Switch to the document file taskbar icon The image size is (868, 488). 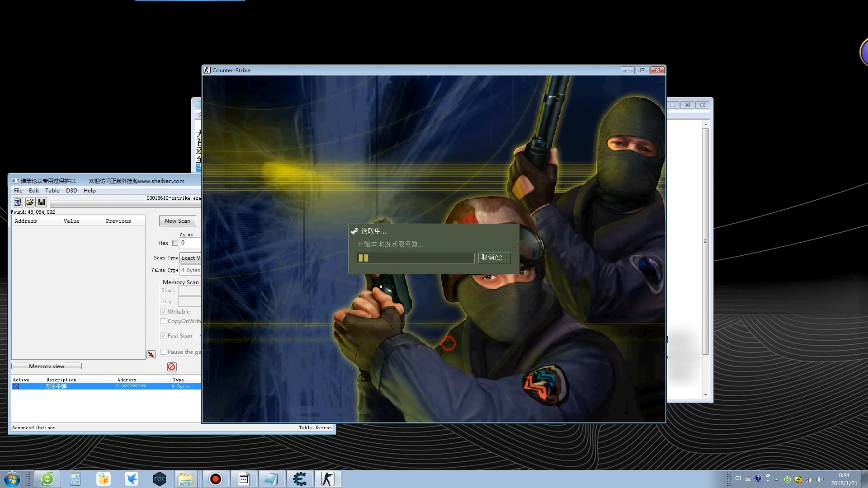[x=244, y=479]
